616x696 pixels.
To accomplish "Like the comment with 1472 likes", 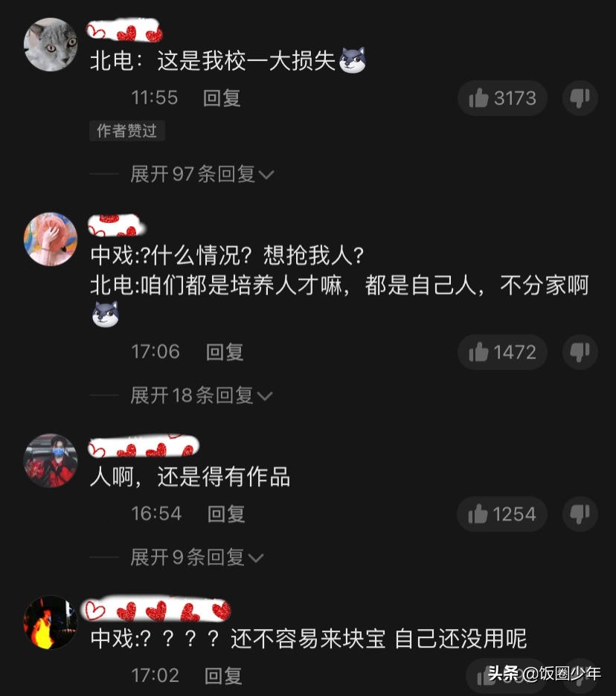I will click(502, 352).
